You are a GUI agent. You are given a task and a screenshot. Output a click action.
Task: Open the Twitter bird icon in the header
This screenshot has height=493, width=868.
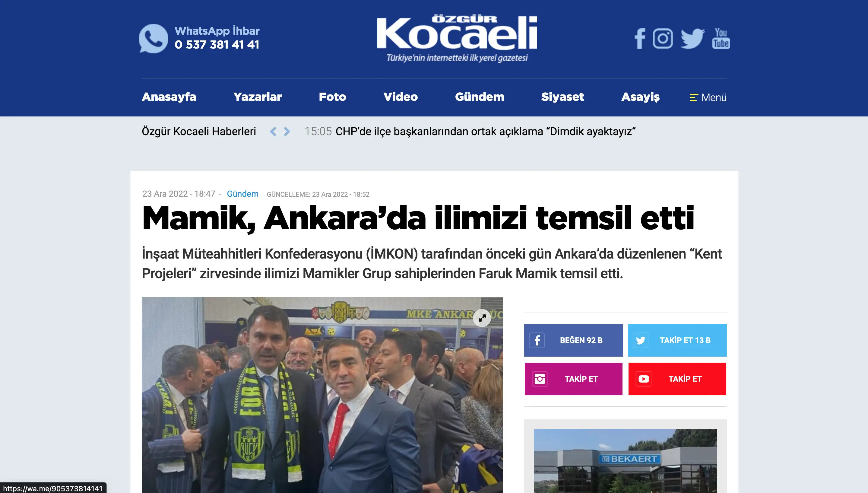pyautogui.click(x=692, y=39)
